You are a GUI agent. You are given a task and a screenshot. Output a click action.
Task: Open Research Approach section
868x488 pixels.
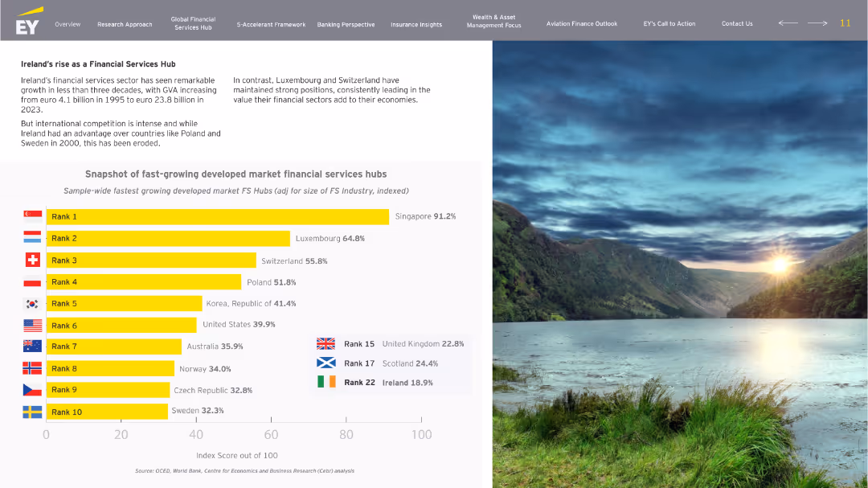coord(125,24)
